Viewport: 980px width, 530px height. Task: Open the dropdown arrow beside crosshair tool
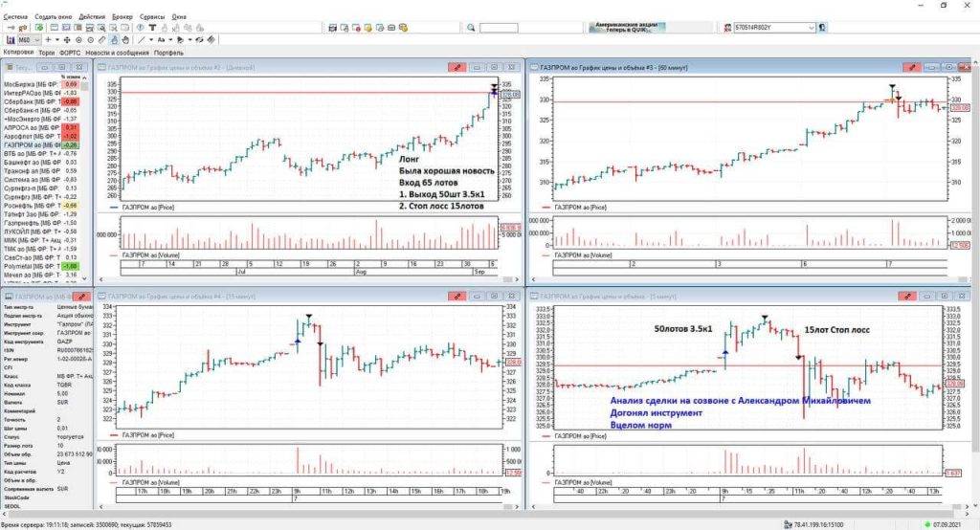(57, 40)
